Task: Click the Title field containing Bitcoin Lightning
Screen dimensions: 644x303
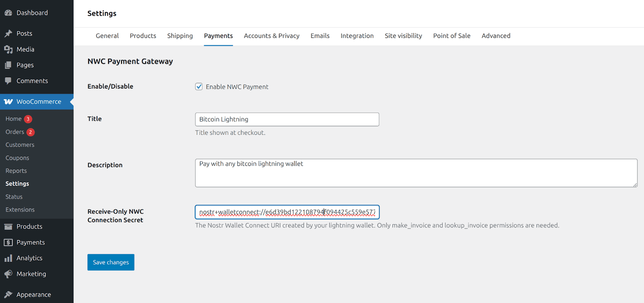Action: click(287, 120)
